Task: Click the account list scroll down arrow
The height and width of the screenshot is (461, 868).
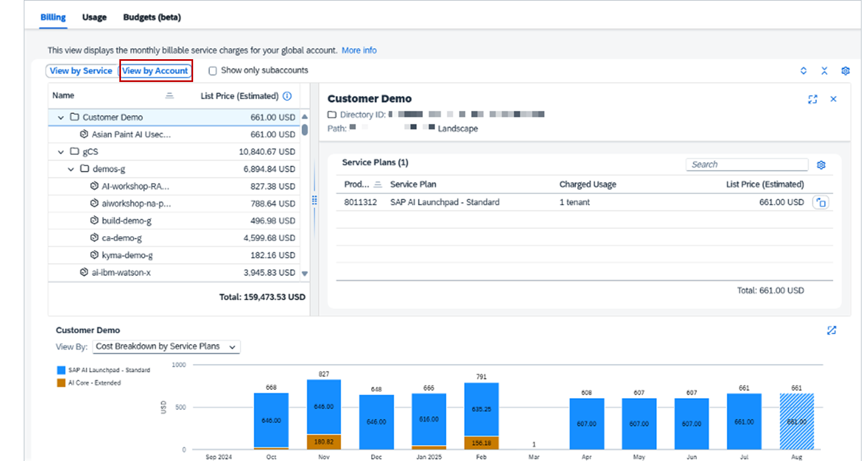Action: 305,274
